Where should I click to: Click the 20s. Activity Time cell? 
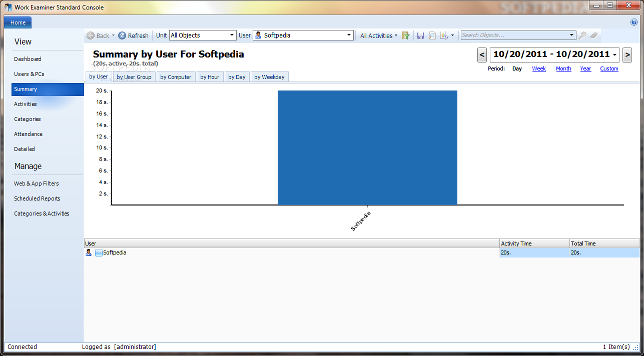click(534, 252)
